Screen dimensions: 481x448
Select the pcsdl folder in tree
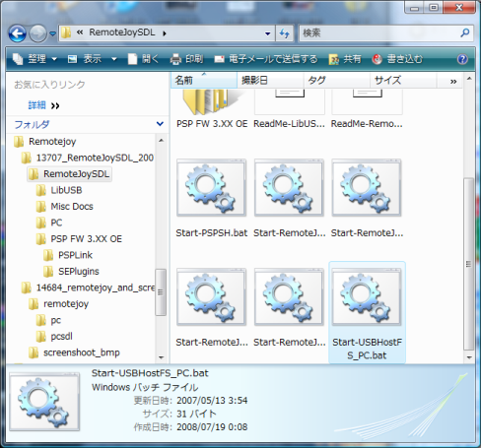pos(54,337)
